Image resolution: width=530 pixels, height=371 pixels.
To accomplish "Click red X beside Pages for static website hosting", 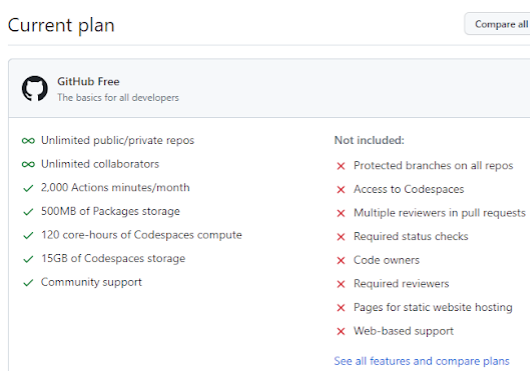I will (x=341, y=307).
